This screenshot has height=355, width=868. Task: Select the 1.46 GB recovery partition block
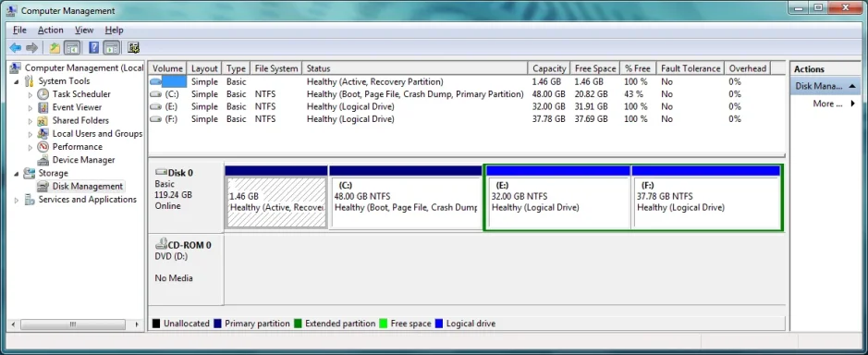click(x=275, y=197)
